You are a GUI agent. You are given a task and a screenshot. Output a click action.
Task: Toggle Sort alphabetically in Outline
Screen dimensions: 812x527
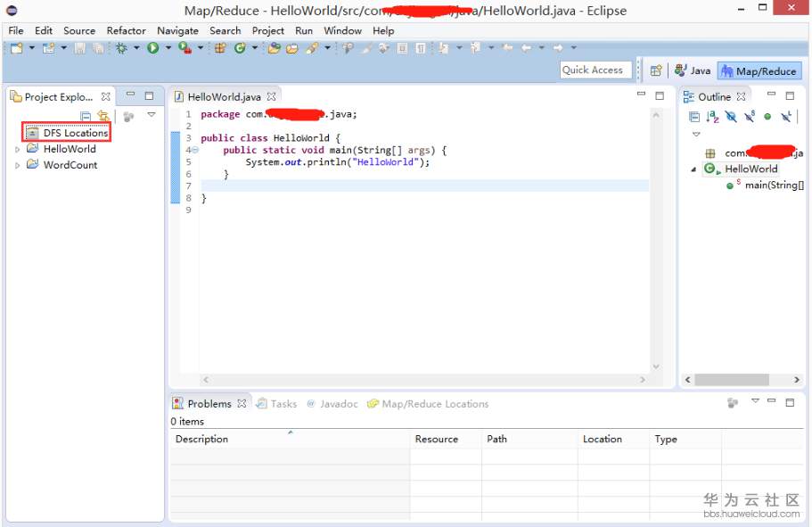click(712, 117)
